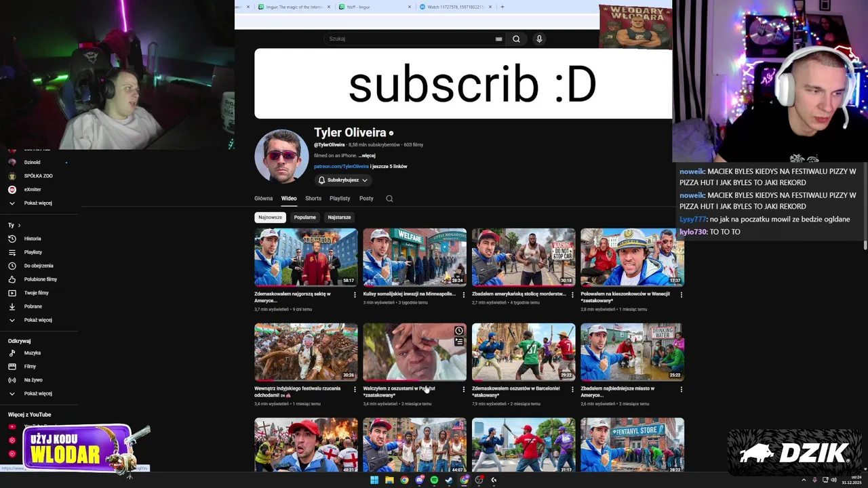868x488 pixels.
Task: Switch to Imgur magic of the Internet tab
Action: [x=295, y=7]
